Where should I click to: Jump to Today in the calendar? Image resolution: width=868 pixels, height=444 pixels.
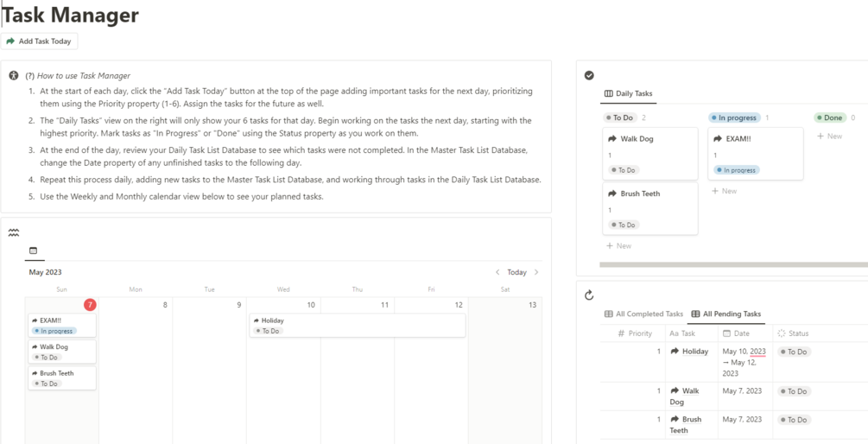click(516, 272)
